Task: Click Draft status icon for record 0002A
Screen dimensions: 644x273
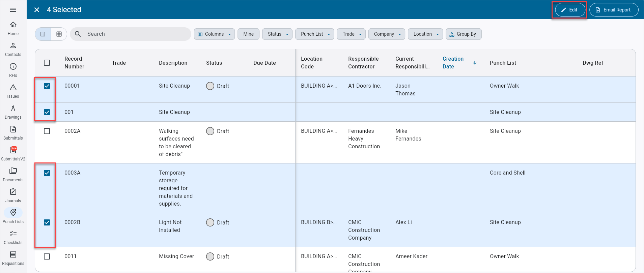Action: tap(210, 131)
